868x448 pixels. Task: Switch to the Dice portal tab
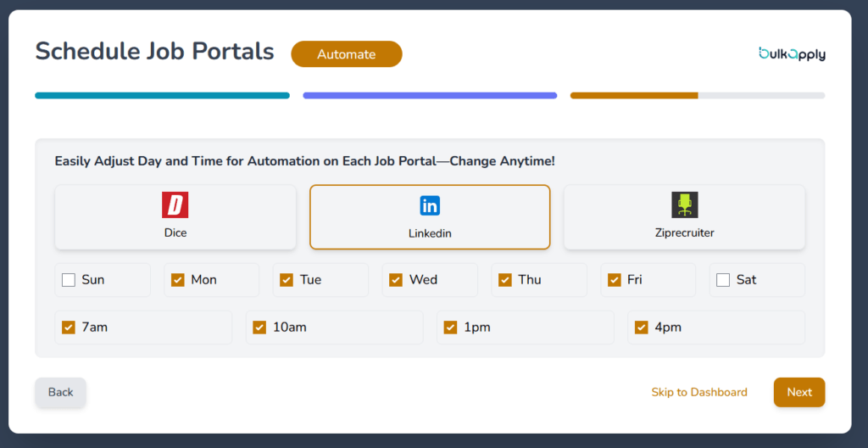coord(175,217)
